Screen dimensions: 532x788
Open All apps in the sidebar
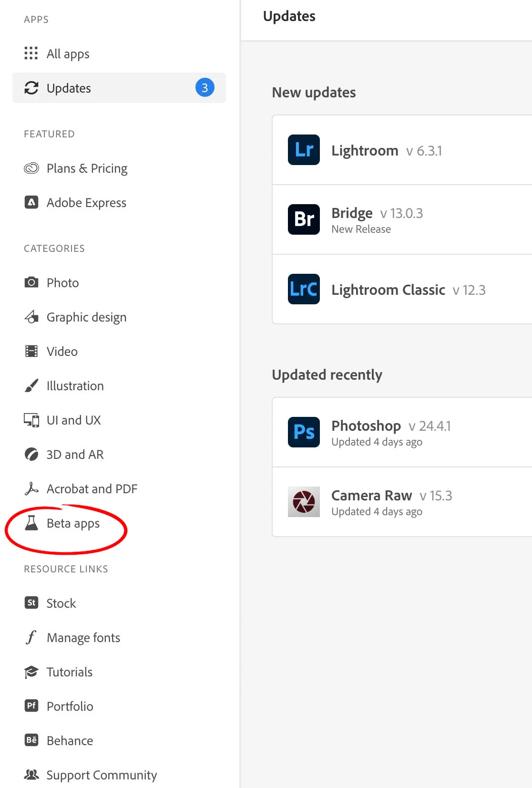point(119,53)
